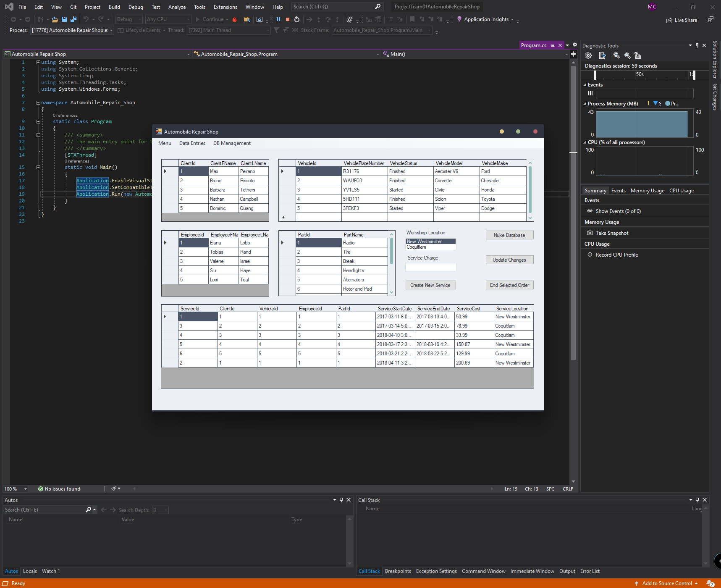Pin the Diagnostic Tools panel
This screenshot has width=721, height=588.
[697, 45]
